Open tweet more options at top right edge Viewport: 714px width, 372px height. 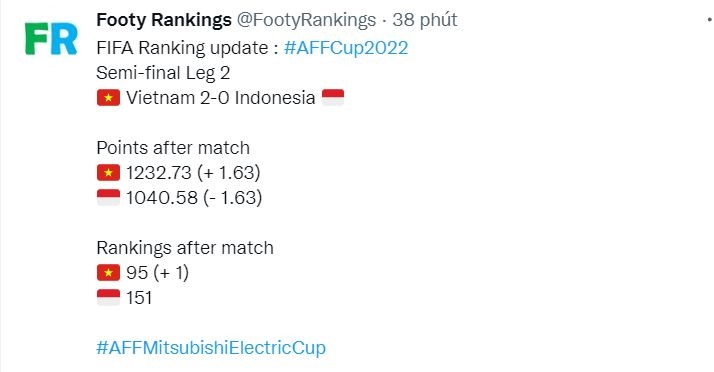[710, 20]
